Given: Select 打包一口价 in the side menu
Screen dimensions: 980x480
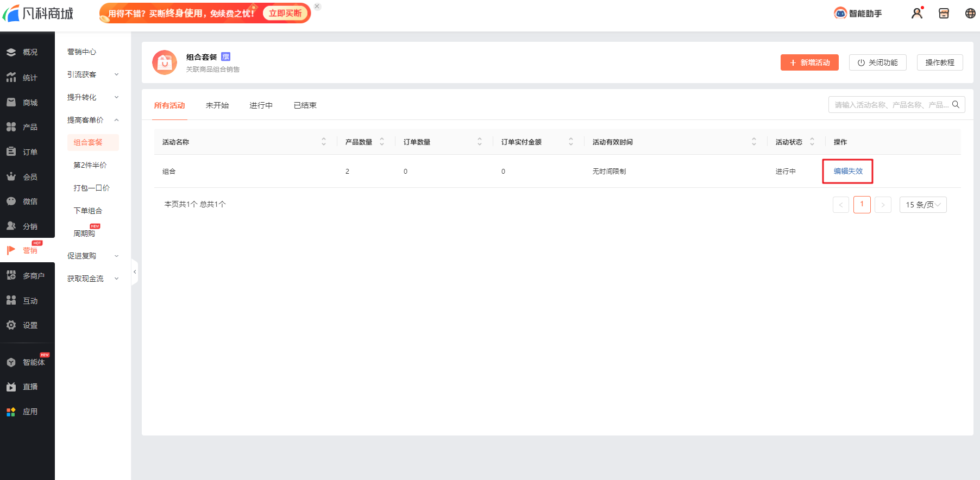Looking at the screenshot, I should point(92,188).
